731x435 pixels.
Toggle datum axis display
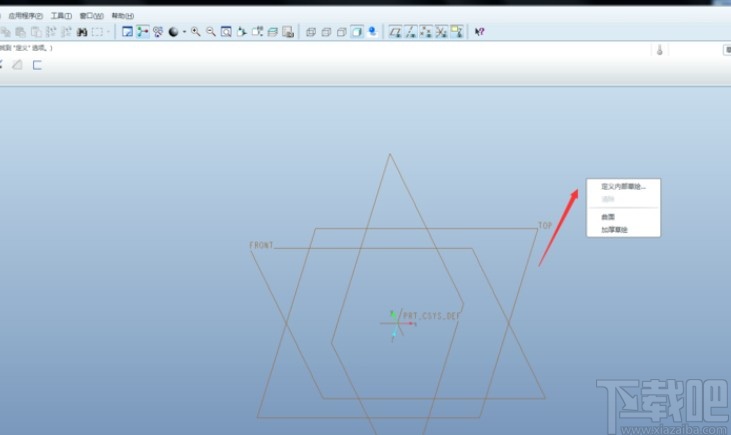click(x=411, y=32)
